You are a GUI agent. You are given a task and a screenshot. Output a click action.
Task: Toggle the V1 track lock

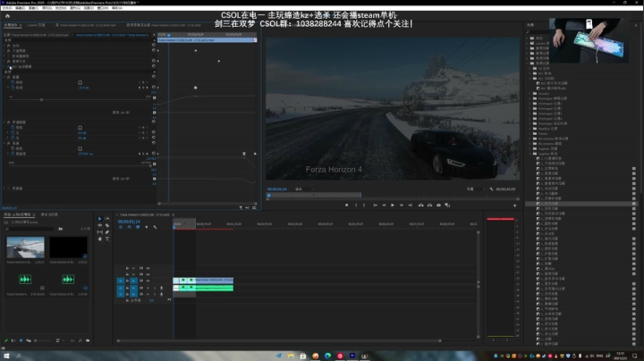tap(127, 281)
